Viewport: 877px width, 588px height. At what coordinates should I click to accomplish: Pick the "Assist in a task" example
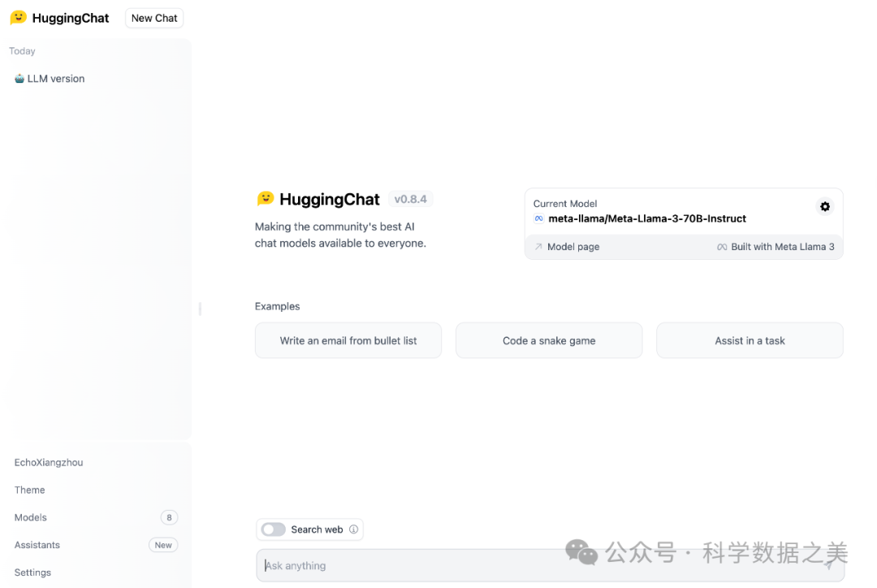click(750, 341)
